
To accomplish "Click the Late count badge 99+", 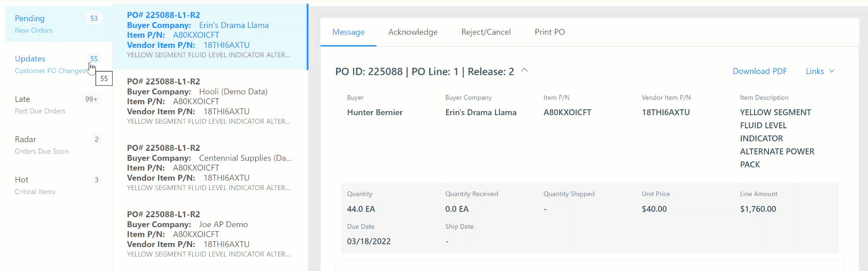I will (91, 99).
